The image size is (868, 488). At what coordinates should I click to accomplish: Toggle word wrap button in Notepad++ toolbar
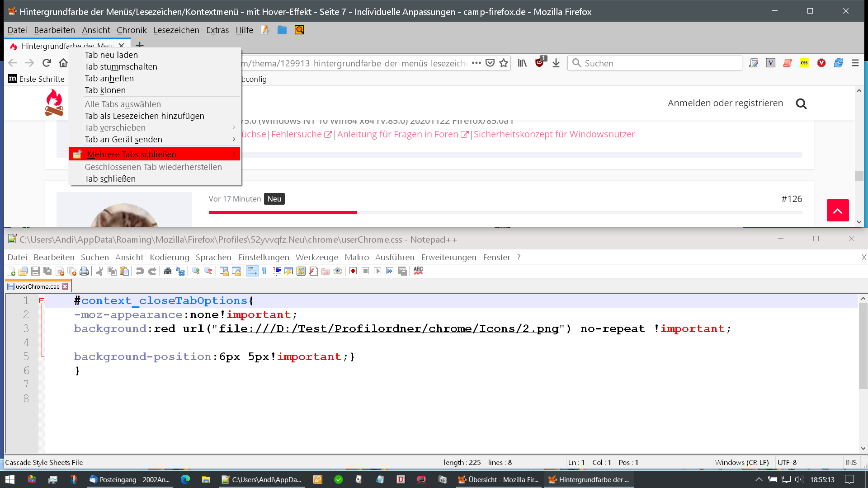252,271
